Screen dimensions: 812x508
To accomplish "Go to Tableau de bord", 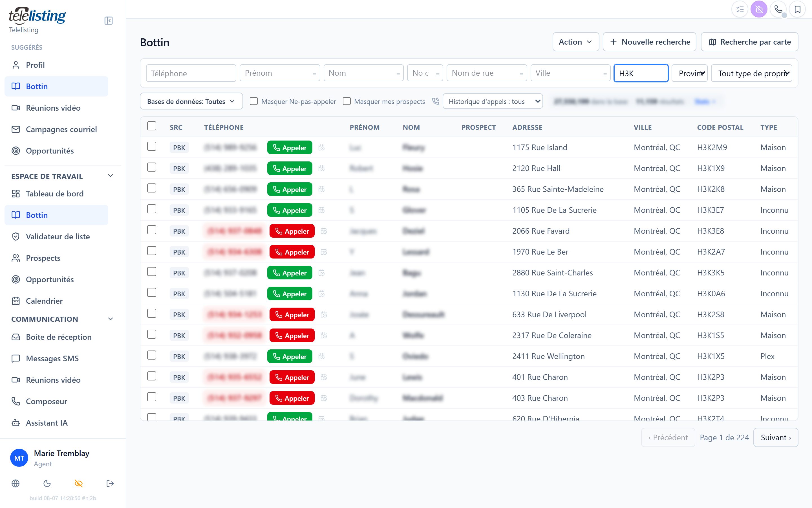I will pos(56,194).
